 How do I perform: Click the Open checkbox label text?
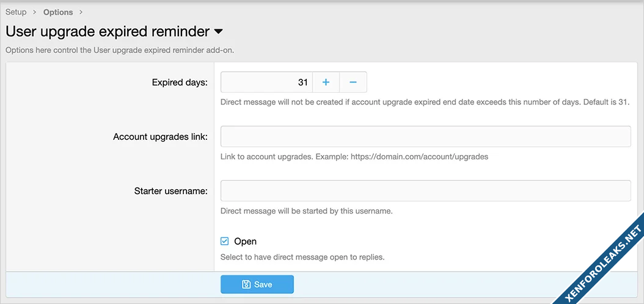tap(245, 241)
